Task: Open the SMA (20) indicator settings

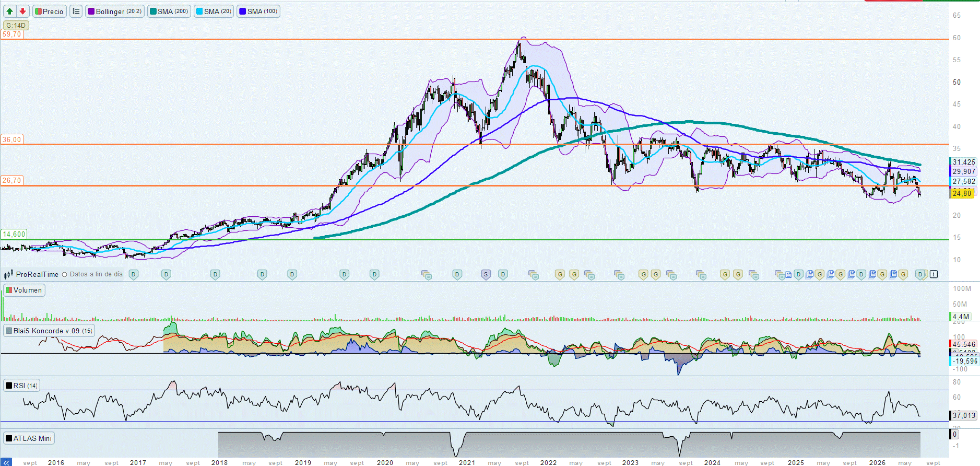Action: click(x=214, y=11)
